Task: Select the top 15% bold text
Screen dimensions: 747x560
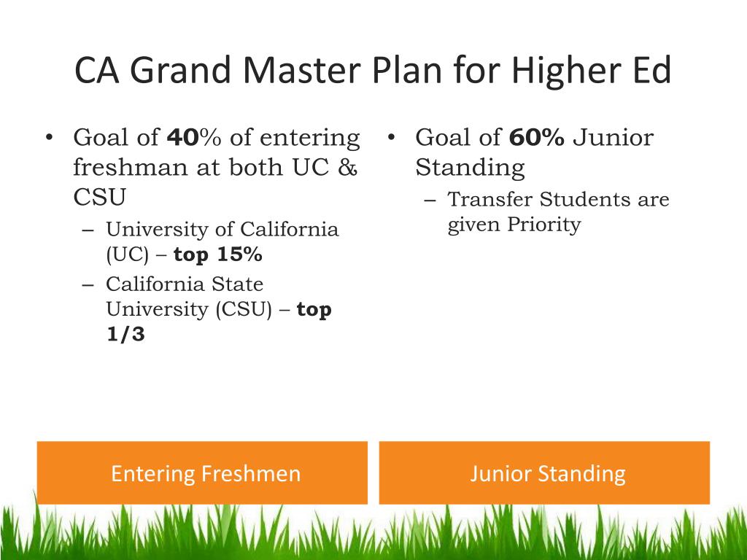Action: click(217, 254)
